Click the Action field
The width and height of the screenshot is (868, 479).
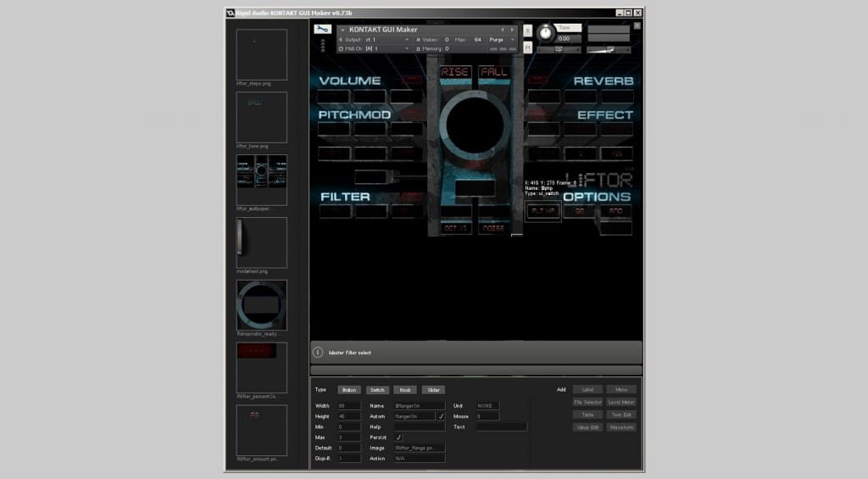(419, 459)
